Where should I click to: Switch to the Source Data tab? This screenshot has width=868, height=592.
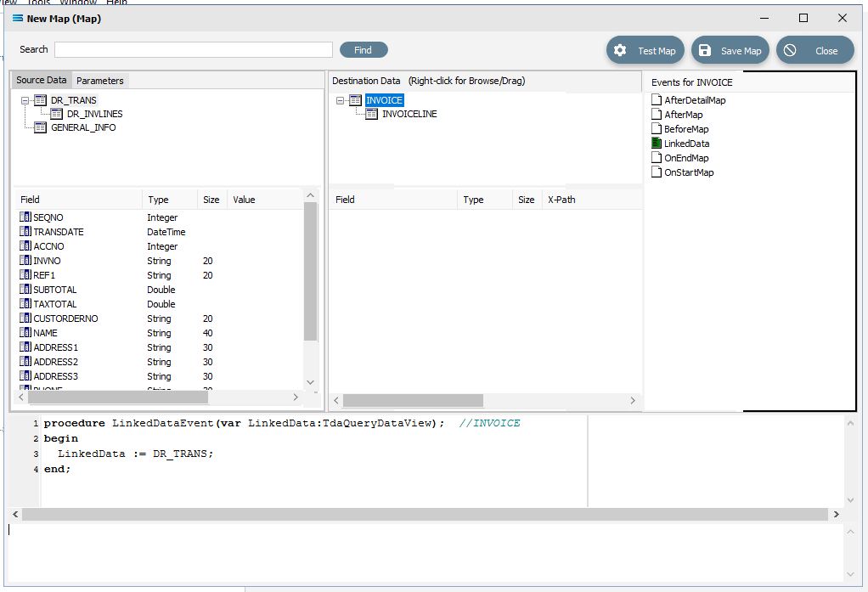(42, 81)
